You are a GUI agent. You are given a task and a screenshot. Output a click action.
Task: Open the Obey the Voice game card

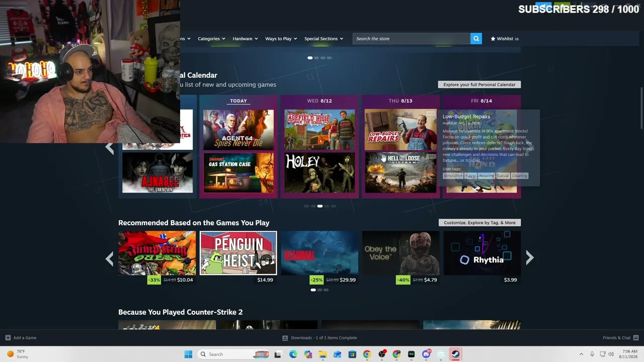point(400,253)
